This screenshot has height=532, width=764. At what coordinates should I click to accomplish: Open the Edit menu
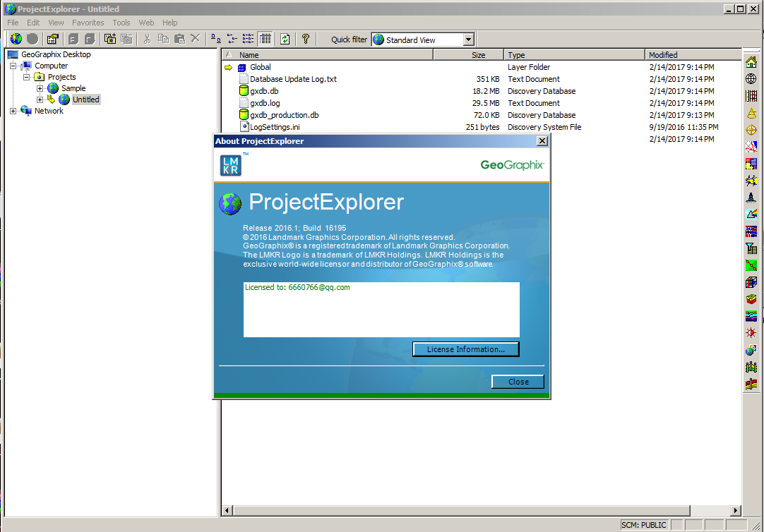33,23
